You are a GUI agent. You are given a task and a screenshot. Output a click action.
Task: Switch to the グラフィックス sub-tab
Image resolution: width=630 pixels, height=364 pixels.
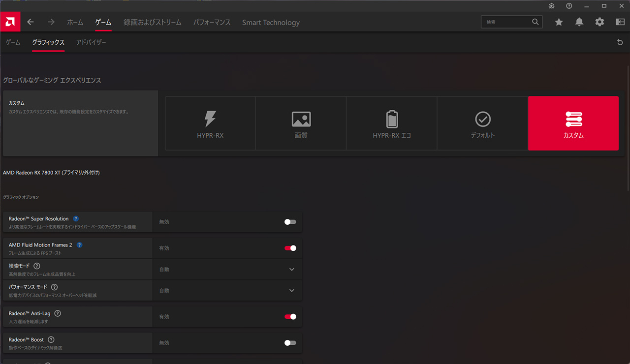(48, 42)
